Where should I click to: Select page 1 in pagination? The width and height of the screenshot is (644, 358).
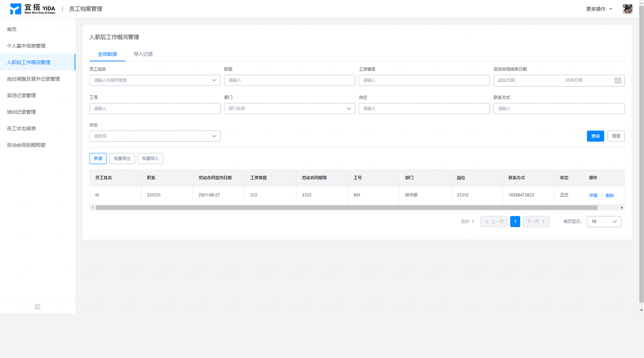(515, 222)
